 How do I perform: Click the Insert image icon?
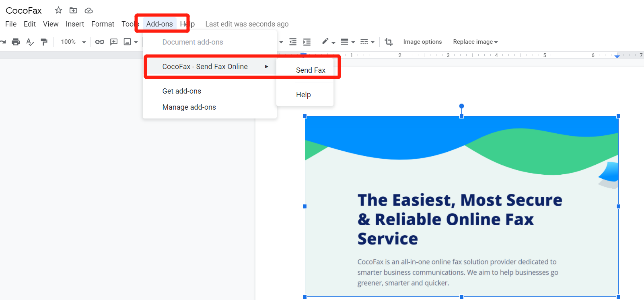click(127, 42)
